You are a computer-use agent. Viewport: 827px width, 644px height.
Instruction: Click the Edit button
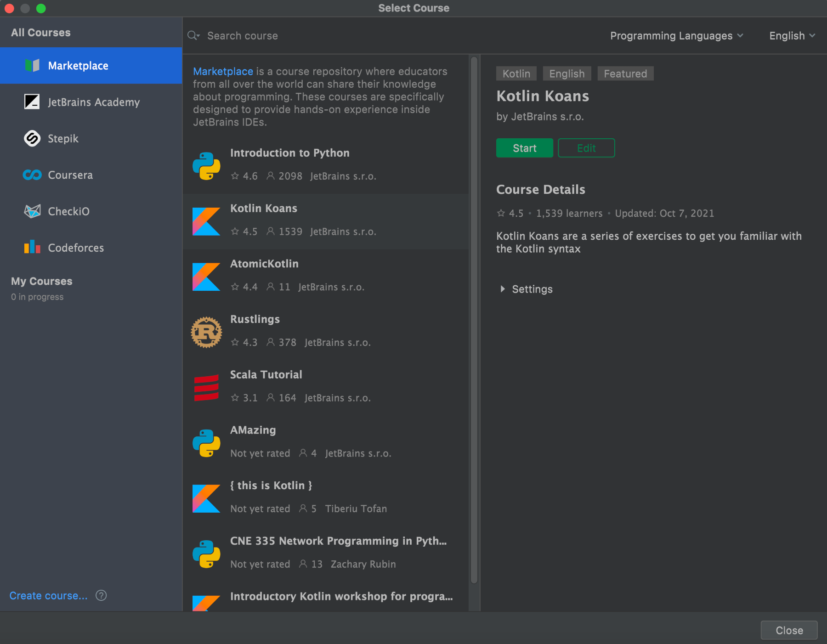click(586, 148)
